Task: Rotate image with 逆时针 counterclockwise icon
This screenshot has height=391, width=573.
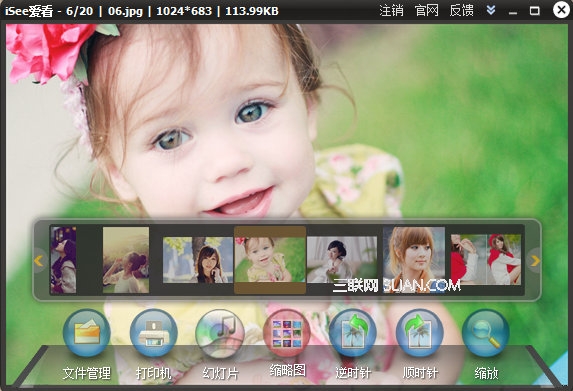Action: (353, 333)
